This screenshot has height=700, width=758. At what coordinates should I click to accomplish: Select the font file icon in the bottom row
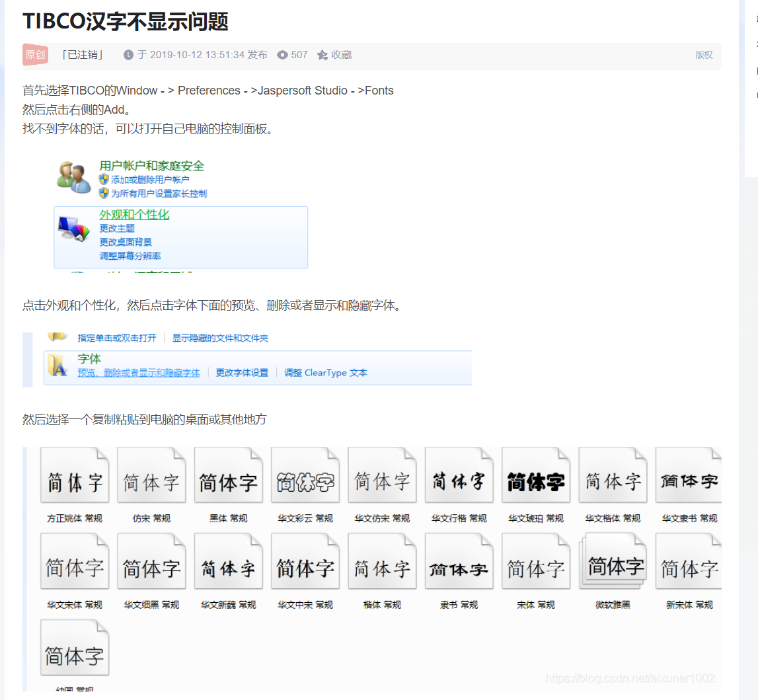pos(75,648)
